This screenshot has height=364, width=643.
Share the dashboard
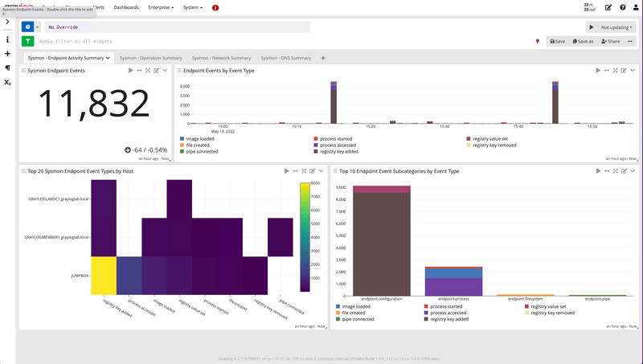point(610,41)
